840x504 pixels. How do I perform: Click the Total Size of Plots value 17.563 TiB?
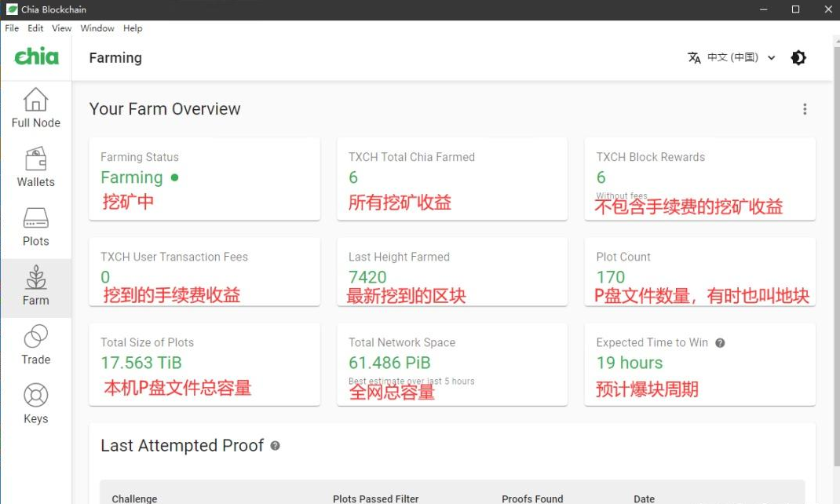pos(141,363)
